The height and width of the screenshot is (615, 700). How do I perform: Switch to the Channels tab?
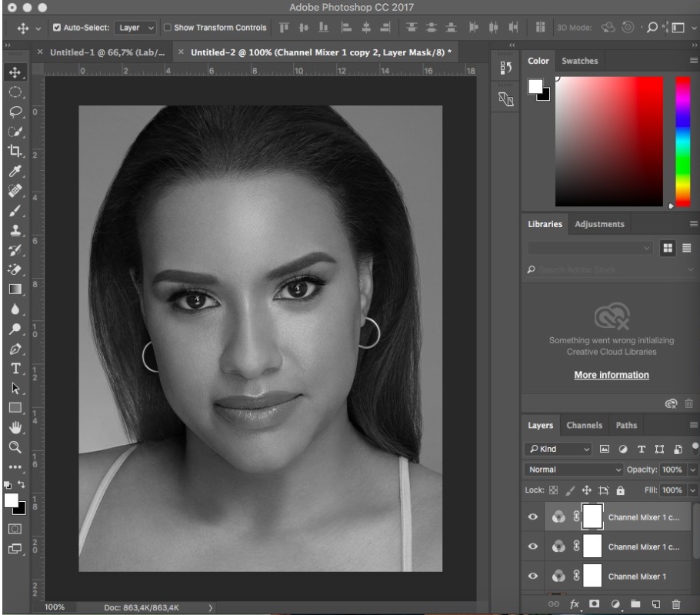click(584, 426)
